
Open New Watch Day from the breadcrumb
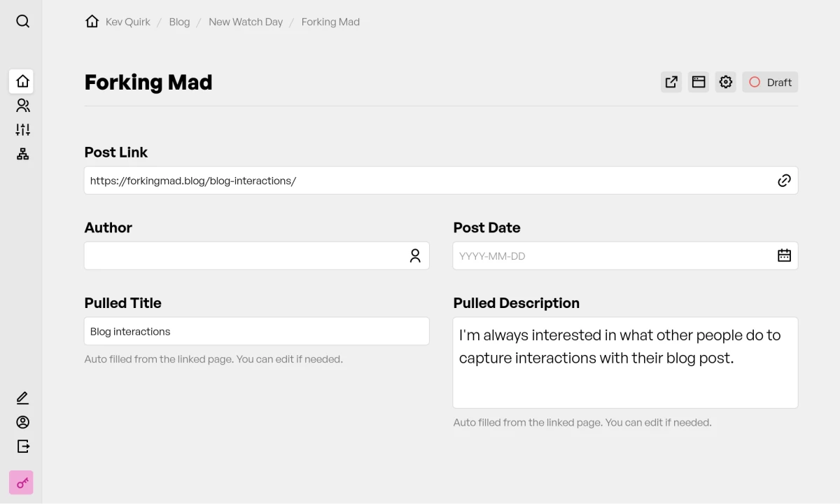coord(246,22)
